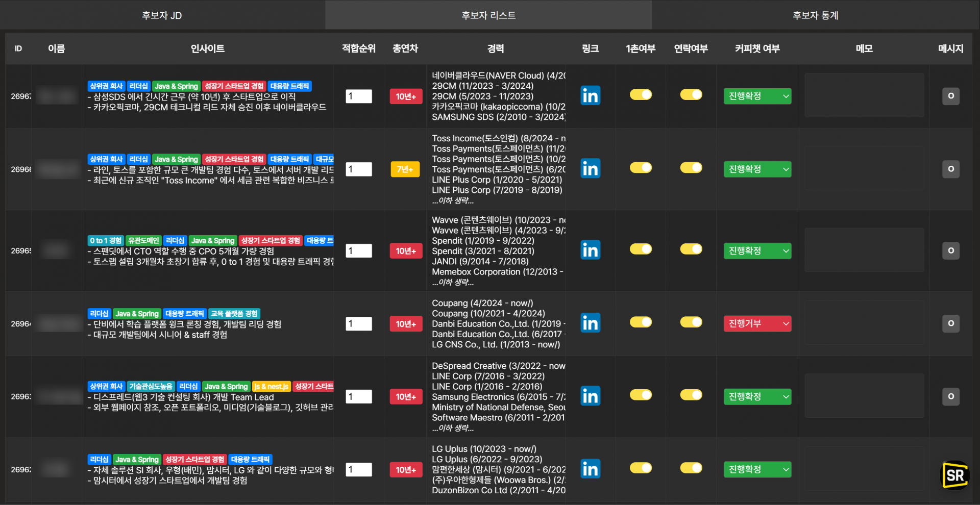Image resolution: width=980 pixels, height=505 pixels.
Task: Toggle 1촌여부 in the LG Uplus row
Action: click(641, 468)
